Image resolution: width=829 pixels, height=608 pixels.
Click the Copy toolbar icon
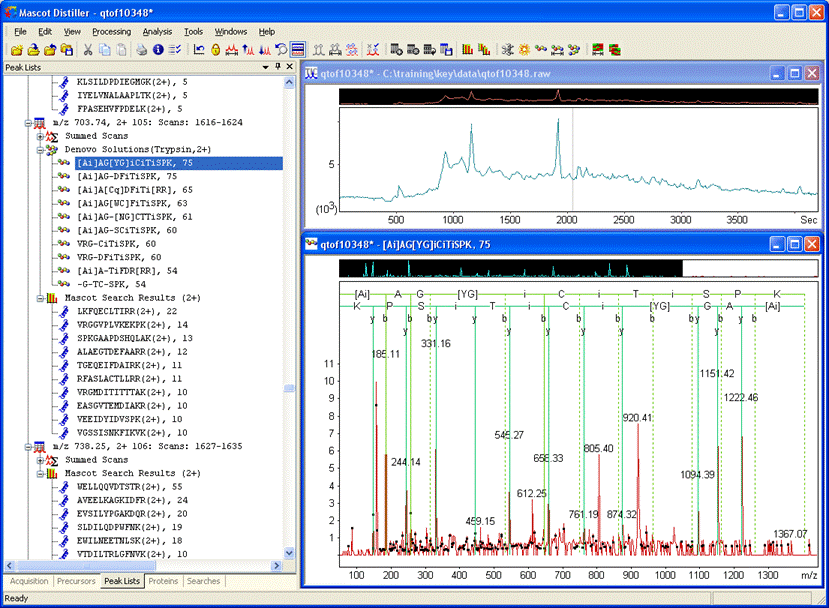[105, 50]
